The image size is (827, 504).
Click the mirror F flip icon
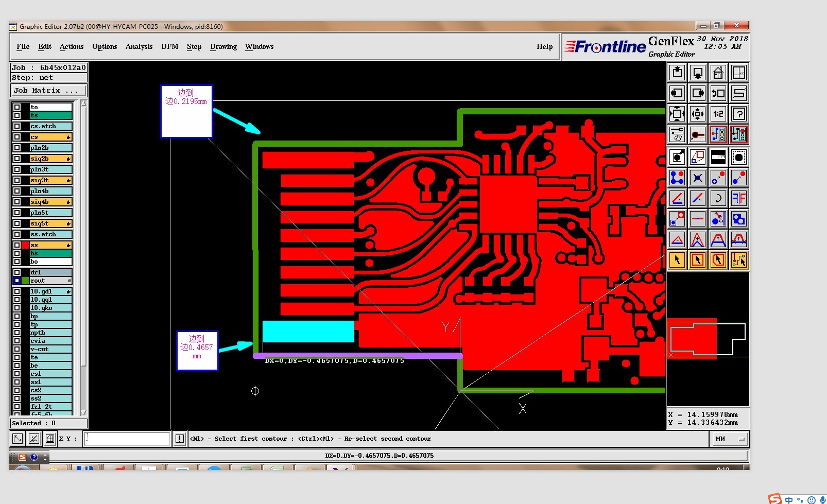click(739, 198)
